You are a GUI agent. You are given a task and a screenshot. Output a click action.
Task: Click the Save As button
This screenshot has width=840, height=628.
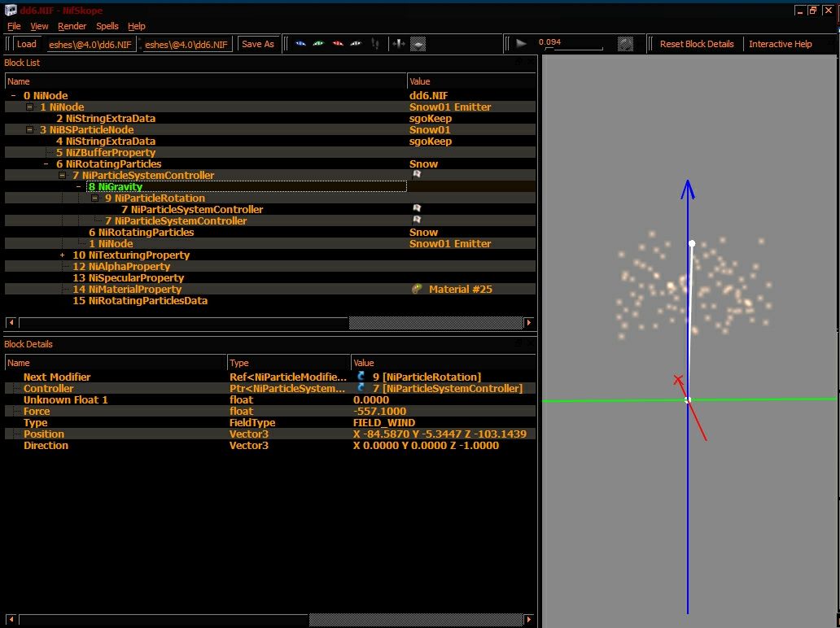point(258,44)
